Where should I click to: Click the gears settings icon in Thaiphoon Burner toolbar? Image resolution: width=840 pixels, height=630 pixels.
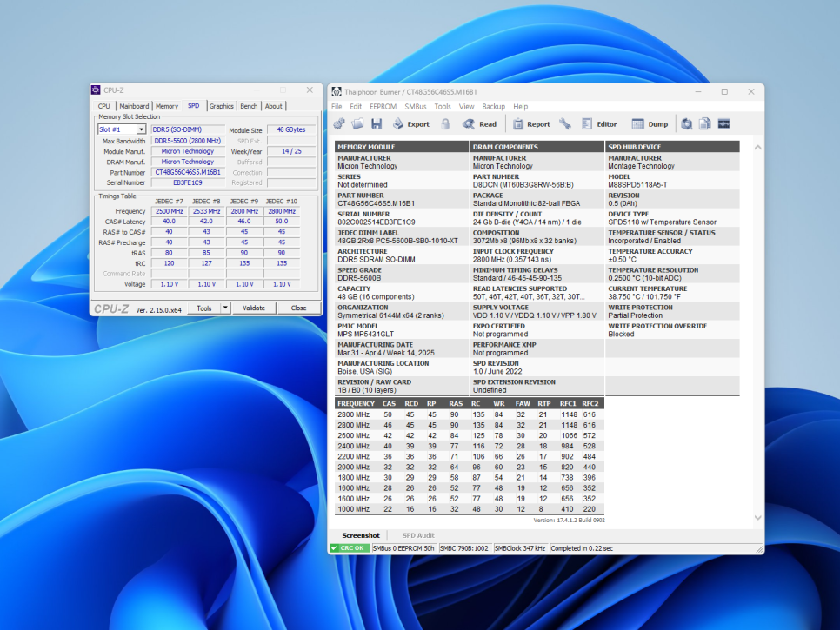tap(339, 123)
